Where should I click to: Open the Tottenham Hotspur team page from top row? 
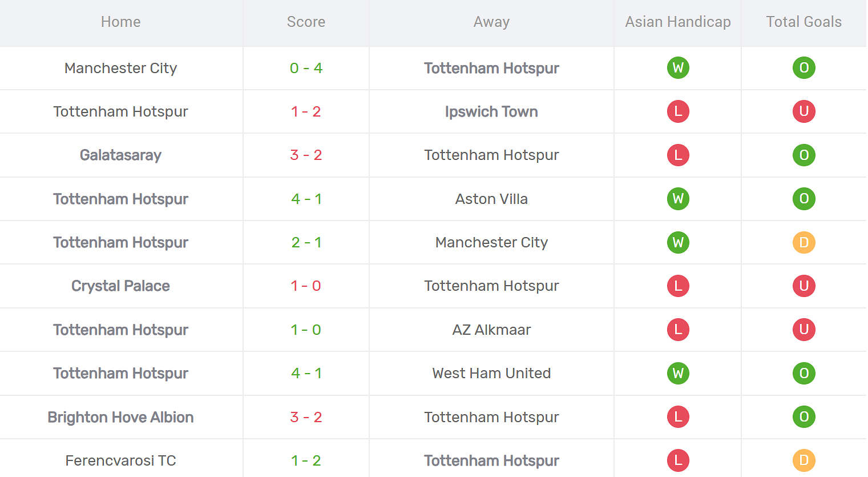click(x=491, y=68)
